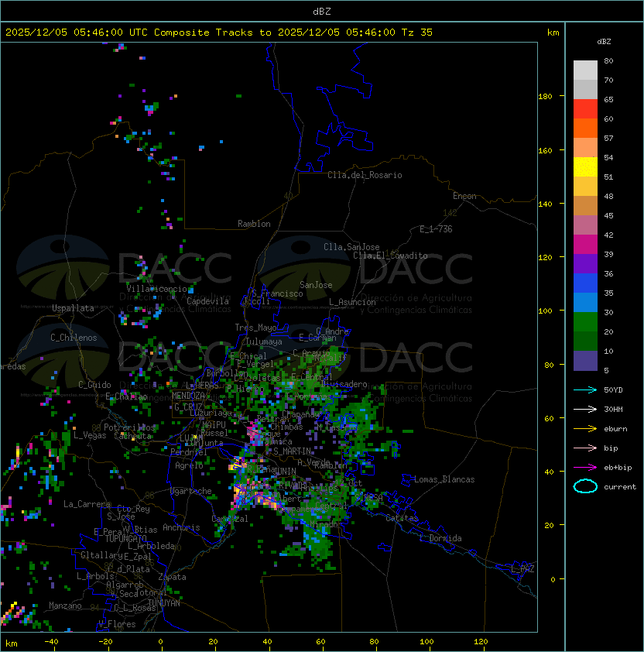Click the 'Villavicencio' map label

pyautogui.click(x=156, y=289)
